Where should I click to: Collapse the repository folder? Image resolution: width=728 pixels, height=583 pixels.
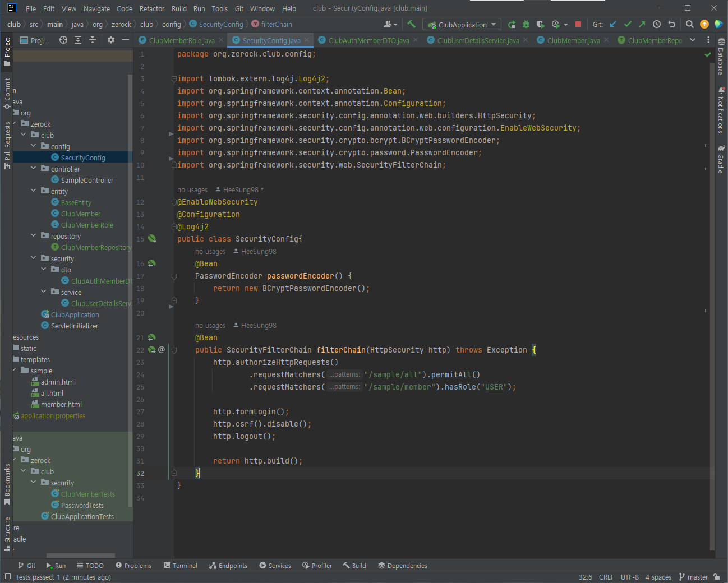34,236
